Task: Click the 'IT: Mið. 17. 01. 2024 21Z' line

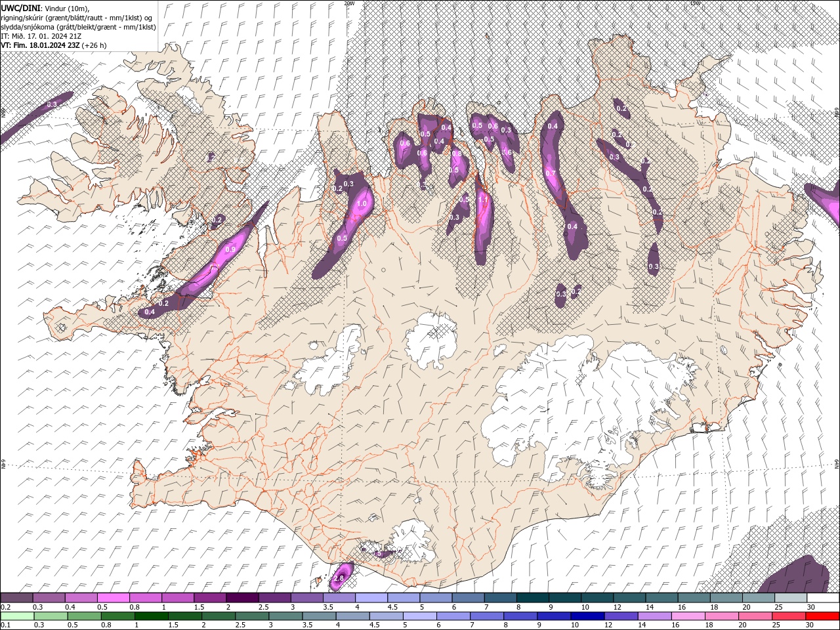Action: [40, 36]
